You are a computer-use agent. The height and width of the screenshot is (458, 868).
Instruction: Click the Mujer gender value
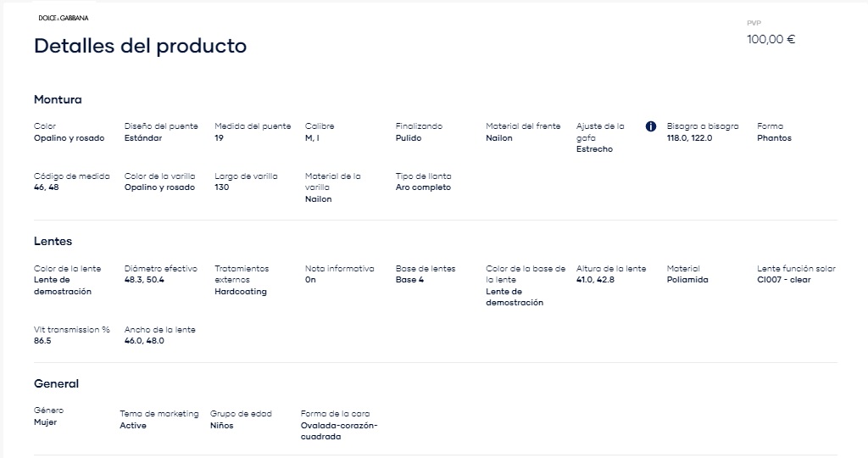click(45, 422)
